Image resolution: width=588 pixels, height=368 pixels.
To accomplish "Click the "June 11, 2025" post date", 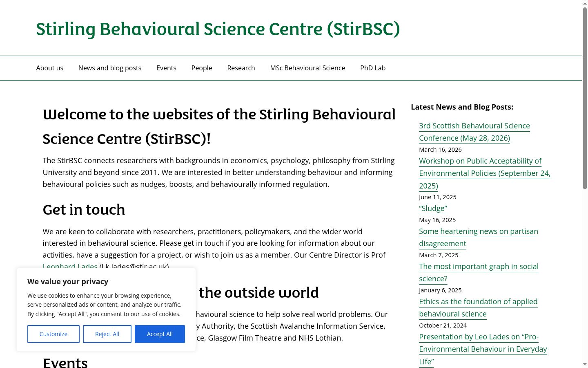I will coord(438,197).
